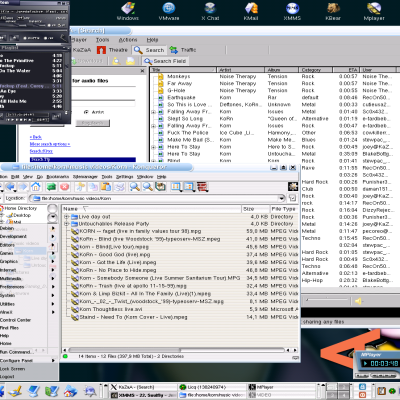400x400 pixels.
Task: Expand the Internet submenu in K menu
Action: point(53,270)
